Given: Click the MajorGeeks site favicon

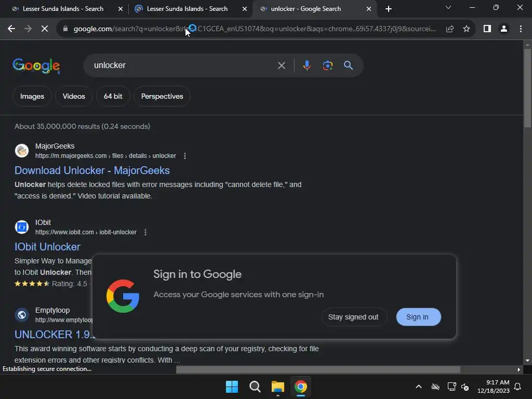Looking at the screenshot, I should (x=22, y=151).
